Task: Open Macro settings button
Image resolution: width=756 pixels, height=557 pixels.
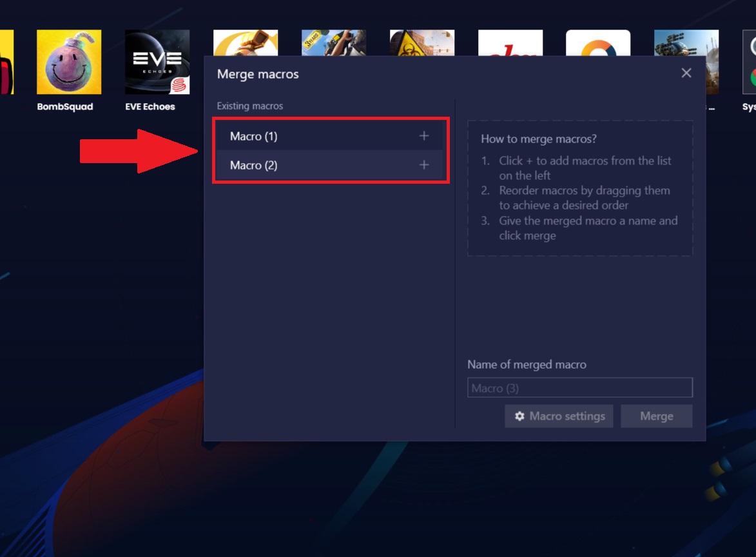Action: pyautogui.click(x=559, y=416)
